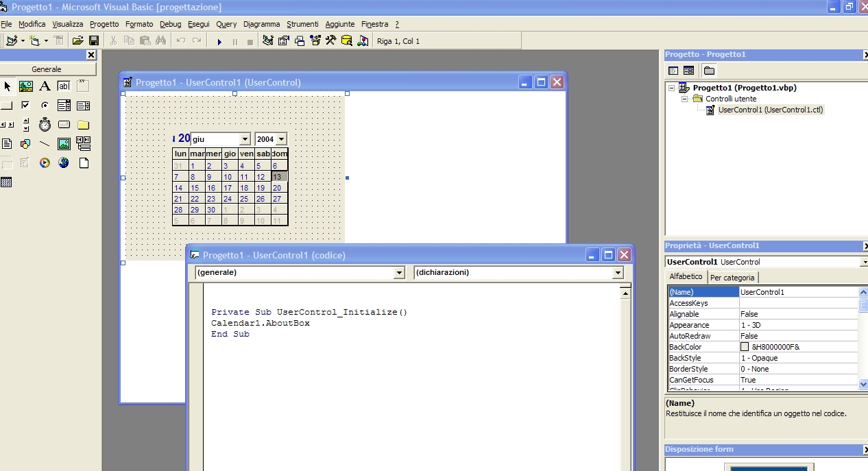Open the Strumenti menu
This screenshot has width=868, height=471.
coord(302,24)
